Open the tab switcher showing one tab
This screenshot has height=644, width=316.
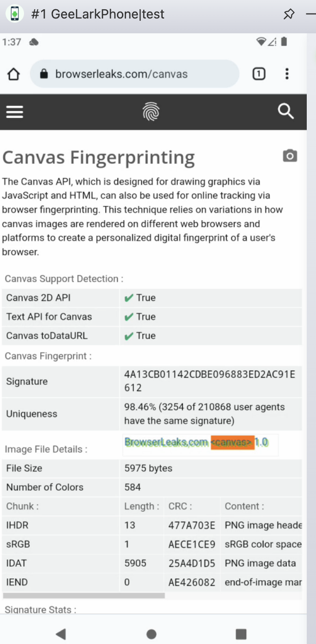coord(259,74)
